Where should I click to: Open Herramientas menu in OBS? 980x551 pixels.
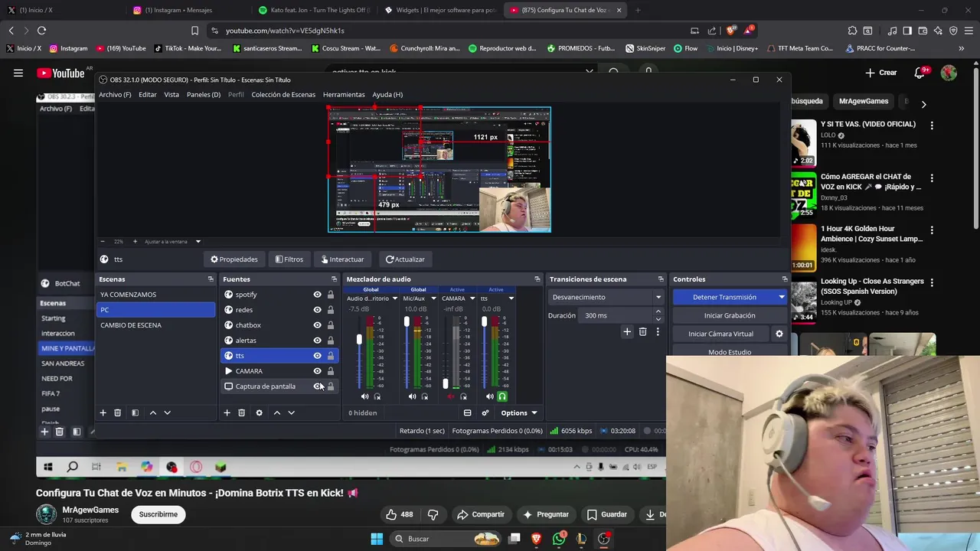click(344, 95)
